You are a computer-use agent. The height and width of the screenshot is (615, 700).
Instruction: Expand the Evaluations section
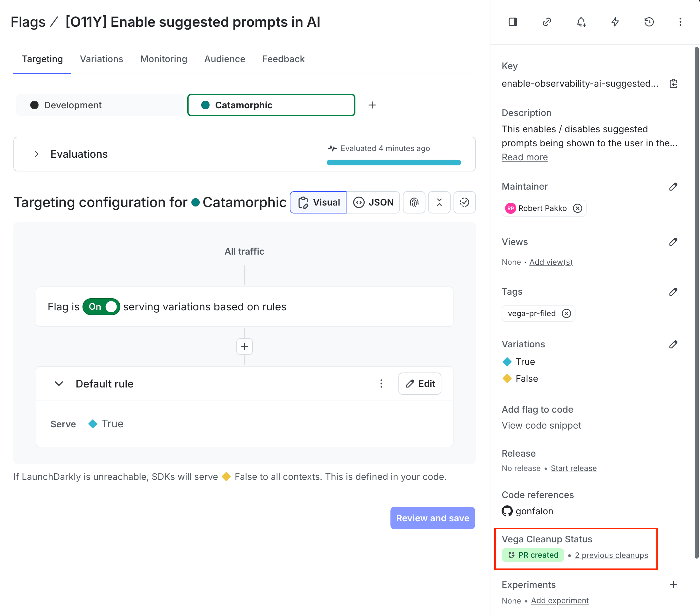(x=37, y=154)
